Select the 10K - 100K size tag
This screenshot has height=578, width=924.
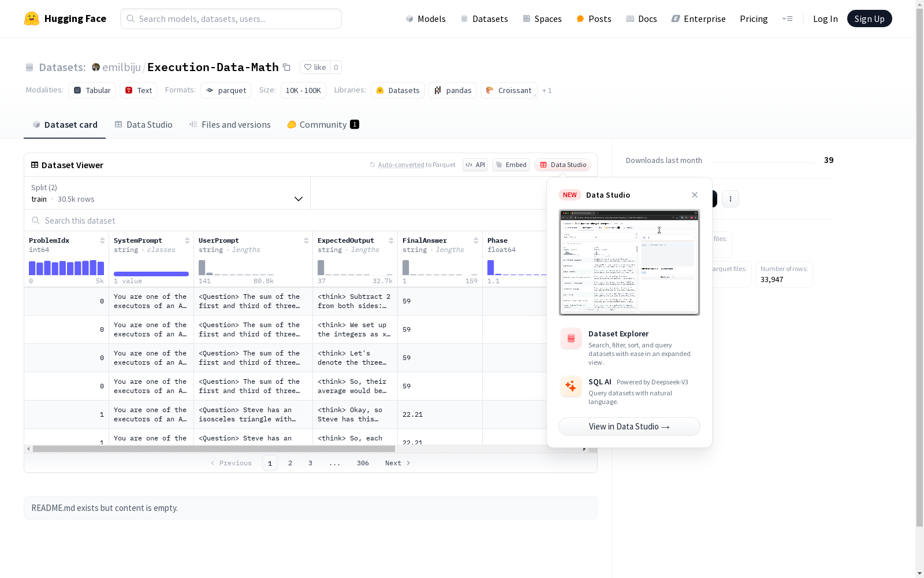coord(303,90)
